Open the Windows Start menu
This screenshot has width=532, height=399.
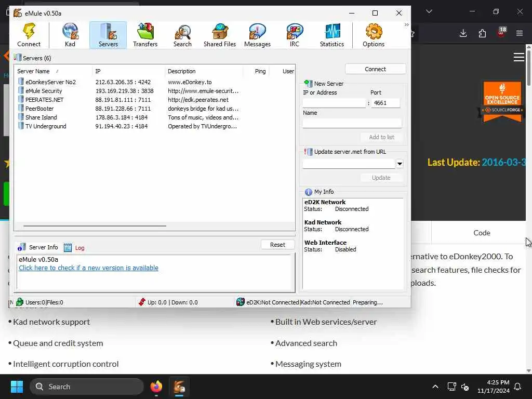point(17,387)
